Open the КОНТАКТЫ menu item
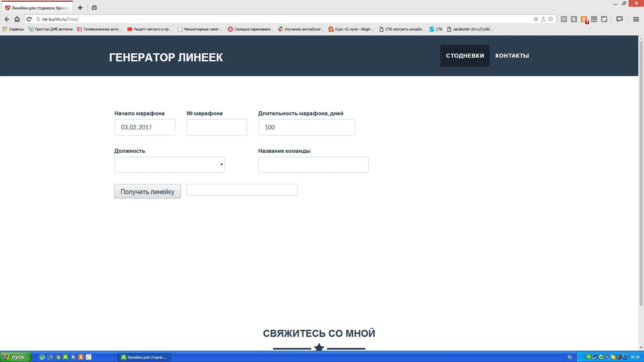 512,56
